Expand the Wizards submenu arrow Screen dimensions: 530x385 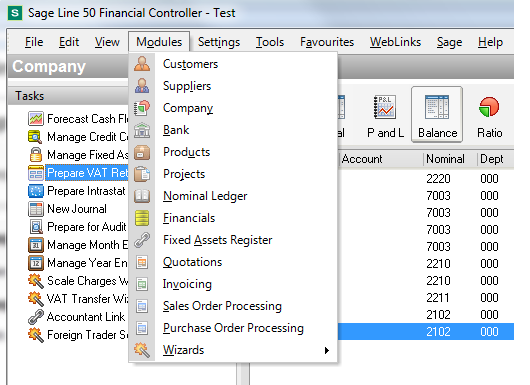point(326,350)
